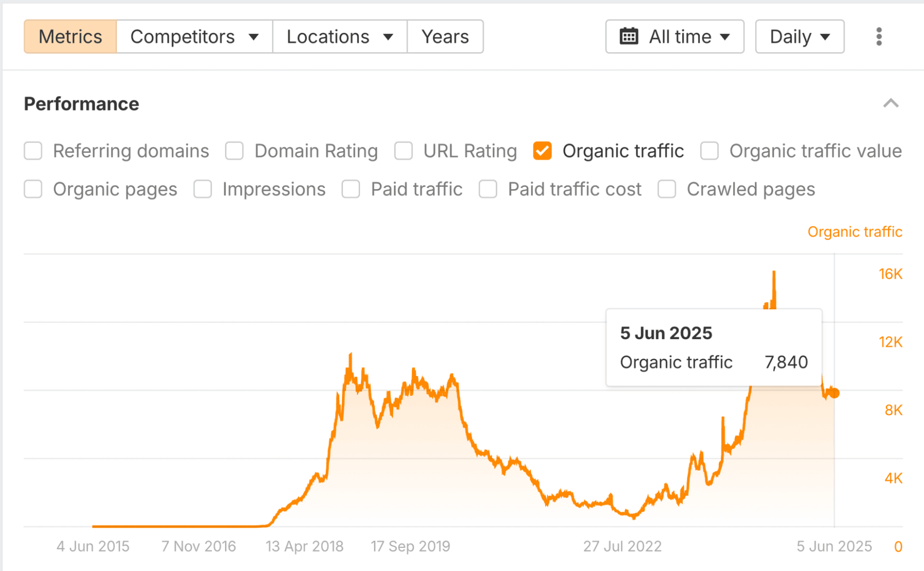Screen dimensions: 924x571
Task: Switch to the Metrics tab
Action: (x=70, y=36)
